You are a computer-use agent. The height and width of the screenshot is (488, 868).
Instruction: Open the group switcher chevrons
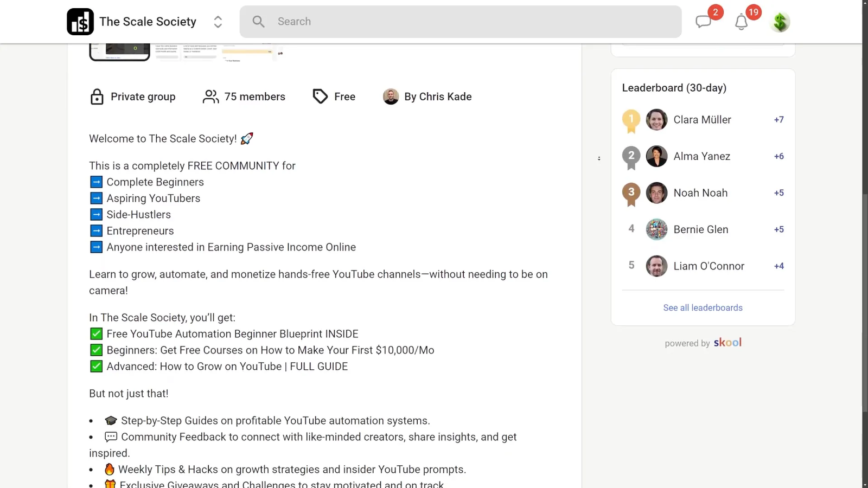(218, 22)
